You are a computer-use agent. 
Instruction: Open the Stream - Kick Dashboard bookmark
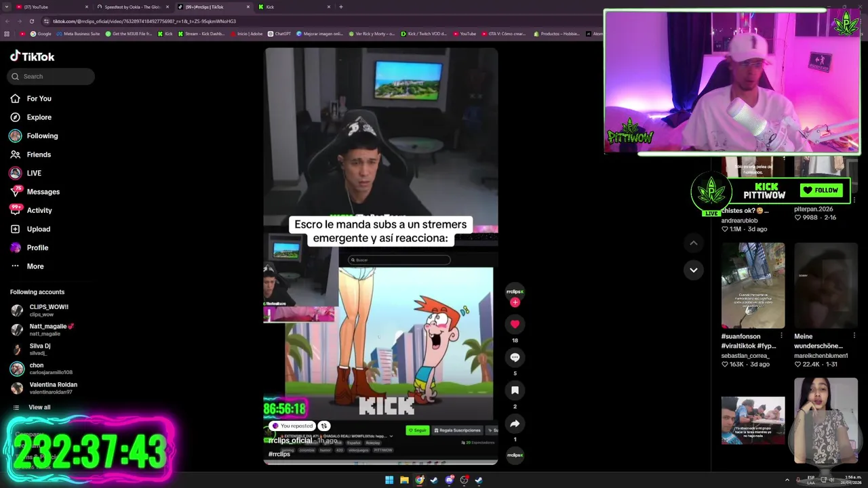click(x=201, y=33)
